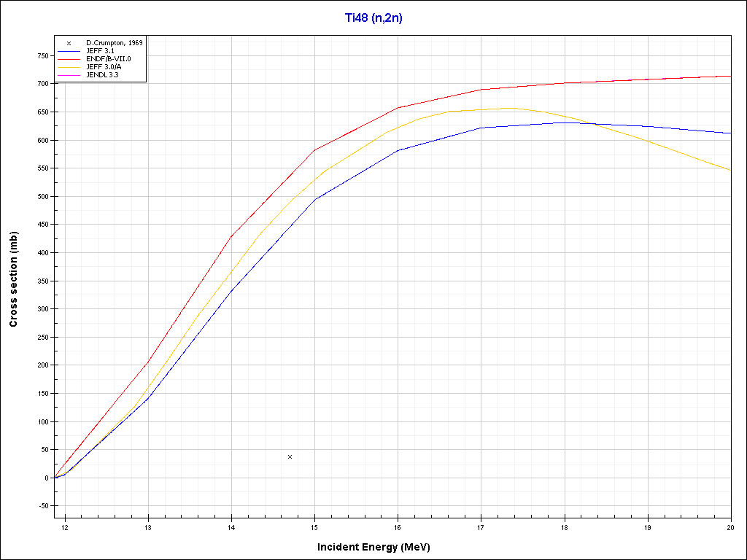Click the Crumpton data point cross marker
The image size is (747, 560).
point(290,457)
